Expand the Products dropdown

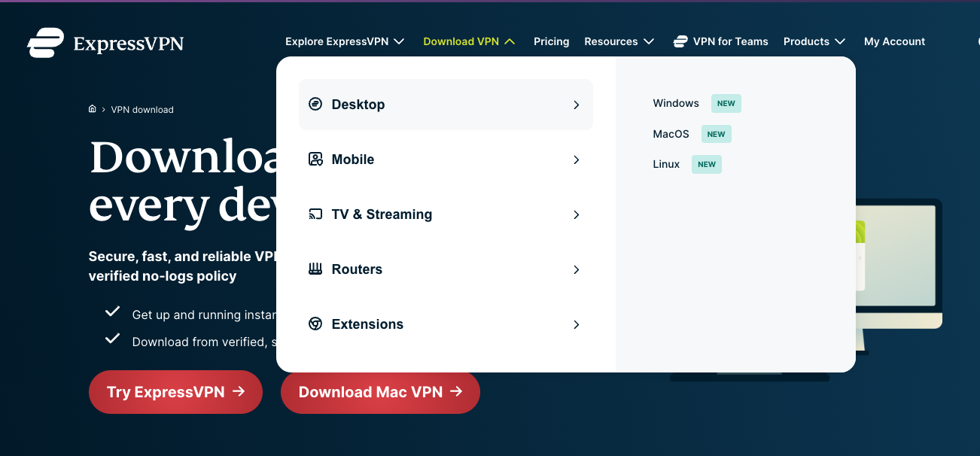(x=814, y=41)
